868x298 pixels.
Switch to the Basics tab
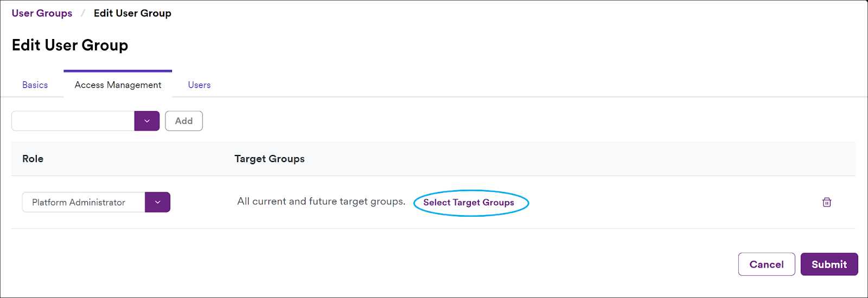[x=35, y=85]
